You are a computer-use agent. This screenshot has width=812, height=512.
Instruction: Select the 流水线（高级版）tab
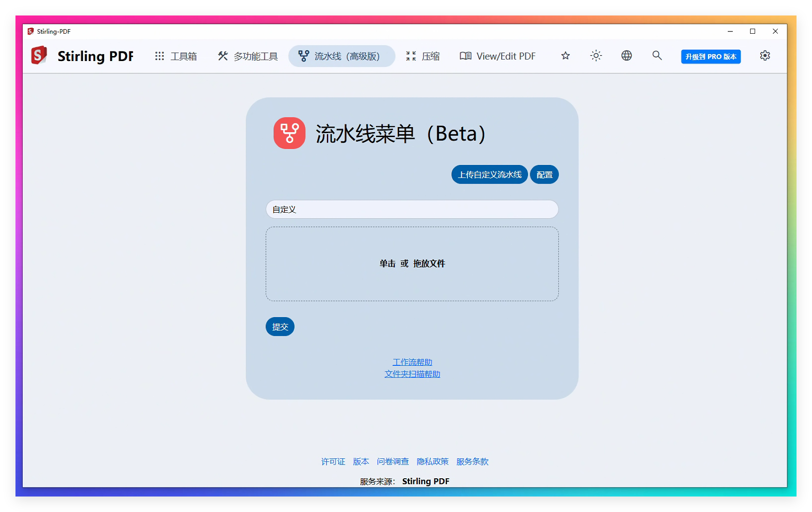[x=341, y=56]
